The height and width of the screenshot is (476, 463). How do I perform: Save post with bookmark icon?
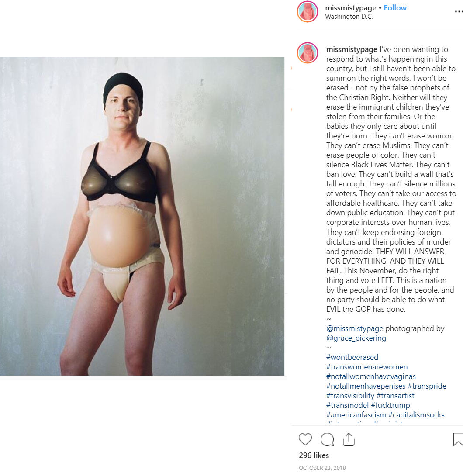(458, 439)
